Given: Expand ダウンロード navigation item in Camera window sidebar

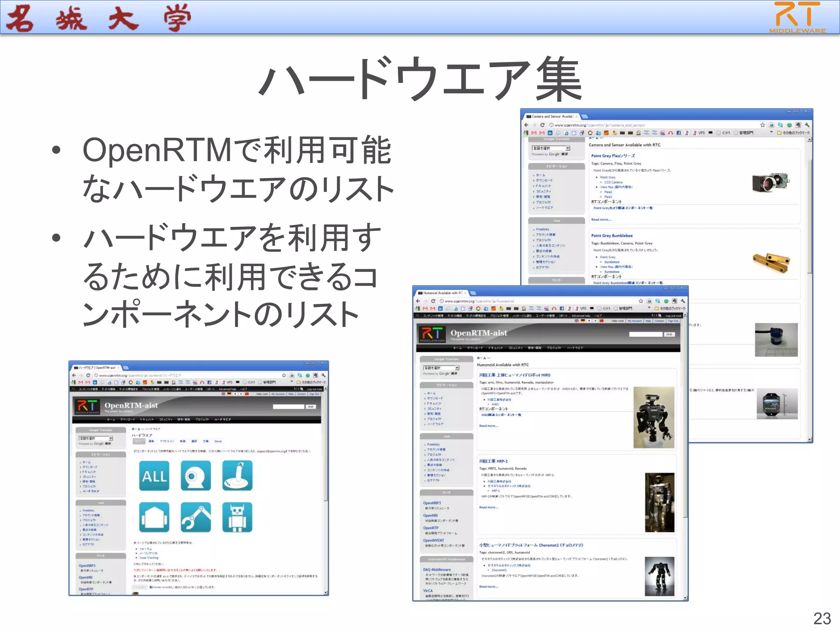Looking at the screenshot, I should pos(544,180).
